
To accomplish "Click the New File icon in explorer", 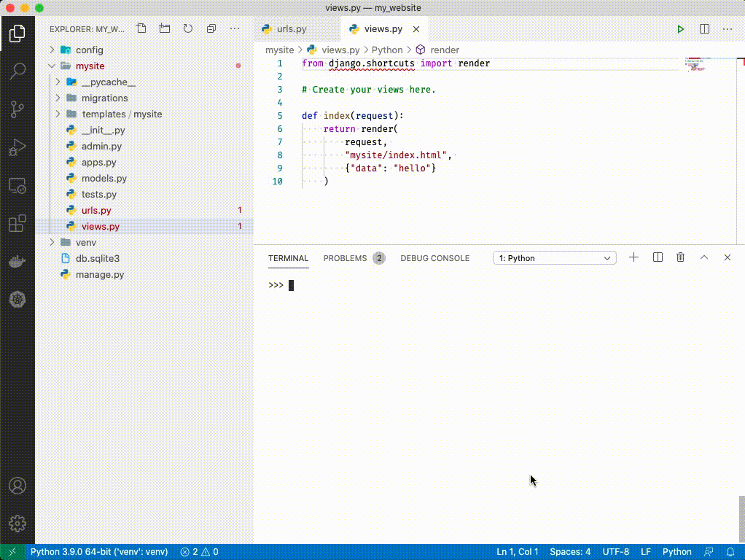I will pyautogui.click(x=141, y=29).
